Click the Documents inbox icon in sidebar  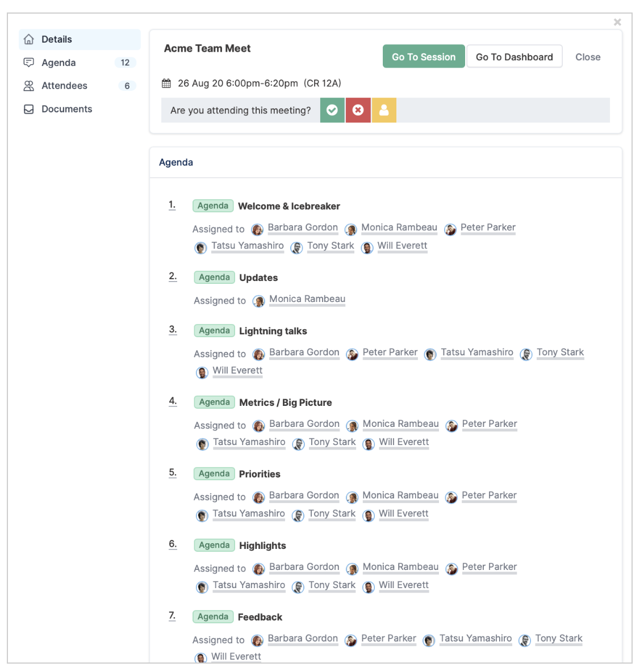[x=29, y=109]
